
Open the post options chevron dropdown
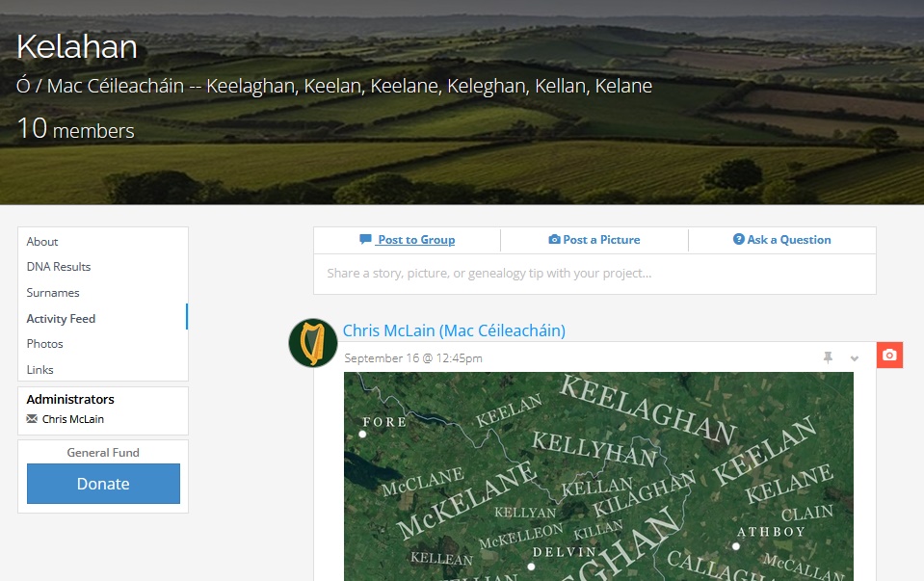click(x=855, y=358)
